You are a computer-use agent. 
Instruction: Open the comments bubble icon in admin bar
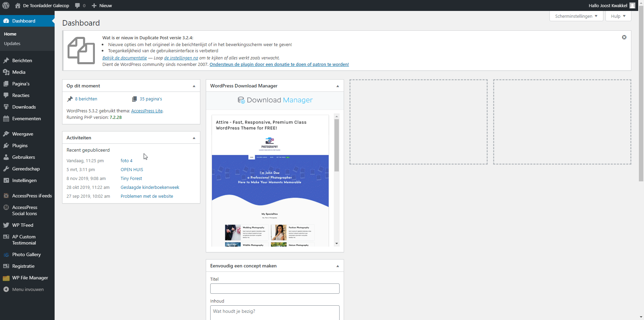coord(78,5)
